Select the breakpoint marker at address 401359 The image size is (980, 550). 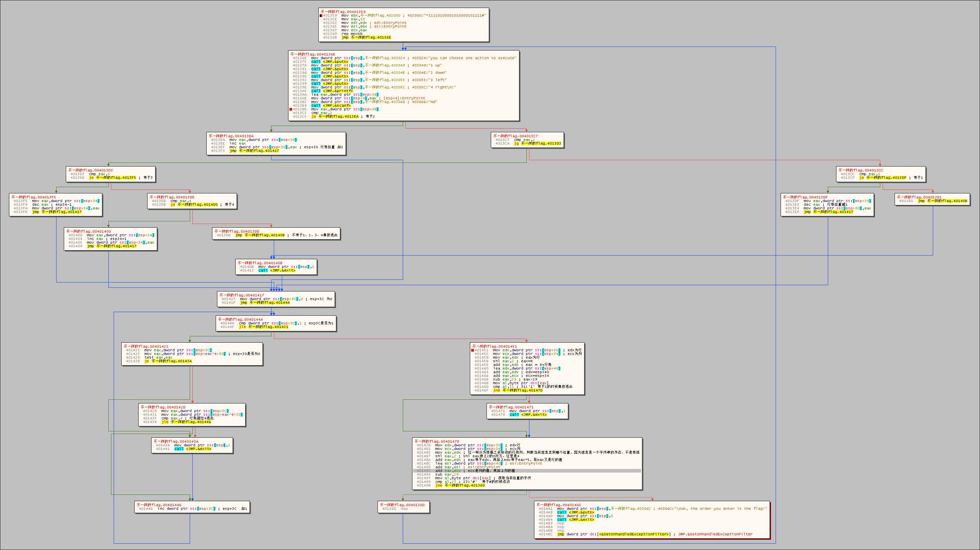pos(321,16)
